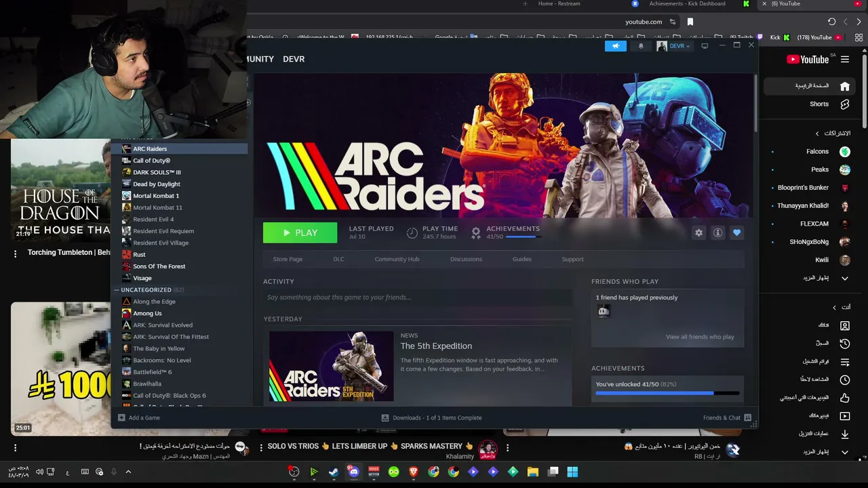The width and height of the screenshot is (868, 488).
Task: Click the 41/50 unlocked progress bar
Action: (x=667, y=392)
